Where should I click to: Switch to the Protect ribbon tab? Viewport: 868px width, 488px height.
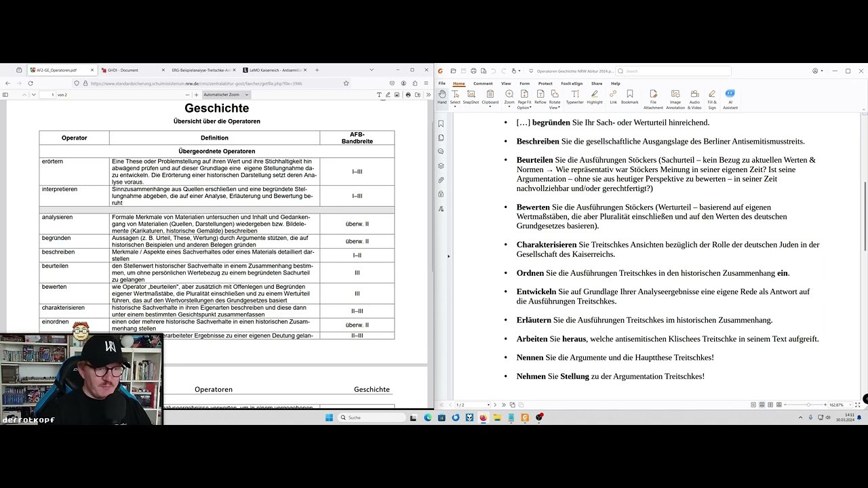[545, 83]
